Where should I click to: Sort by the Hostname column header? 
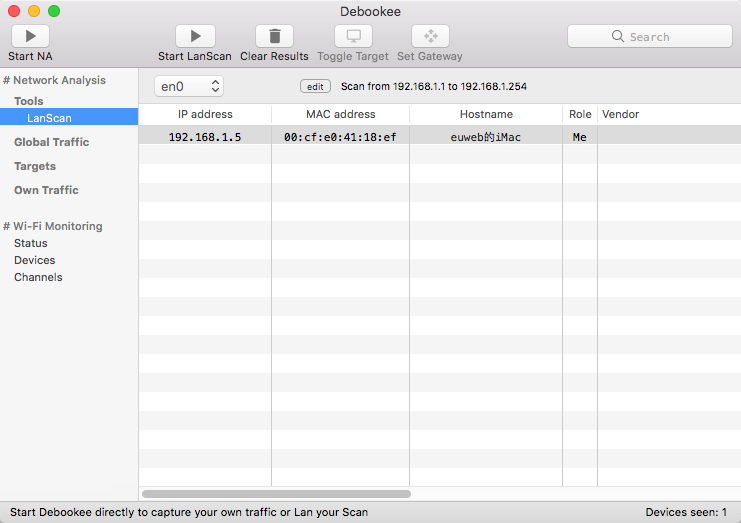click(x=486, y=114)
